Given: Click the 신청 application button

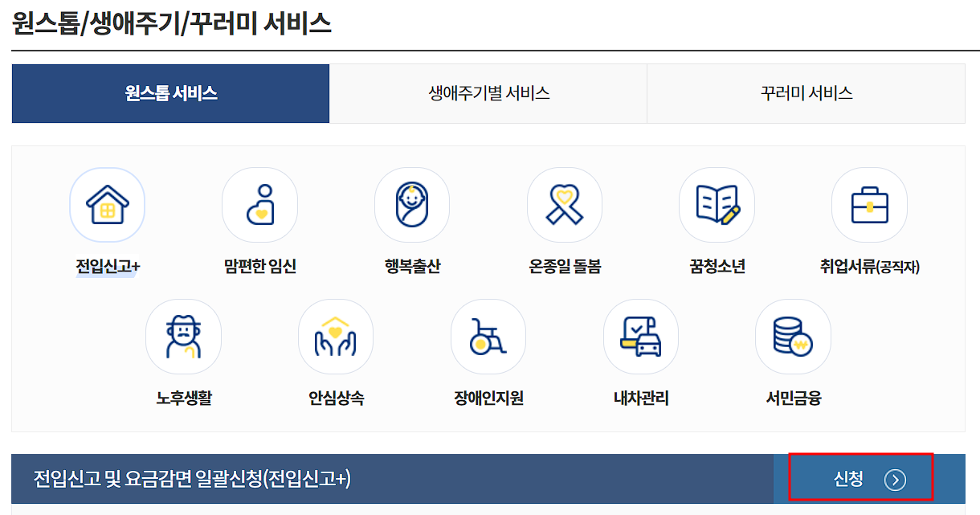Looking at the screenshot, I should point(861,476).
